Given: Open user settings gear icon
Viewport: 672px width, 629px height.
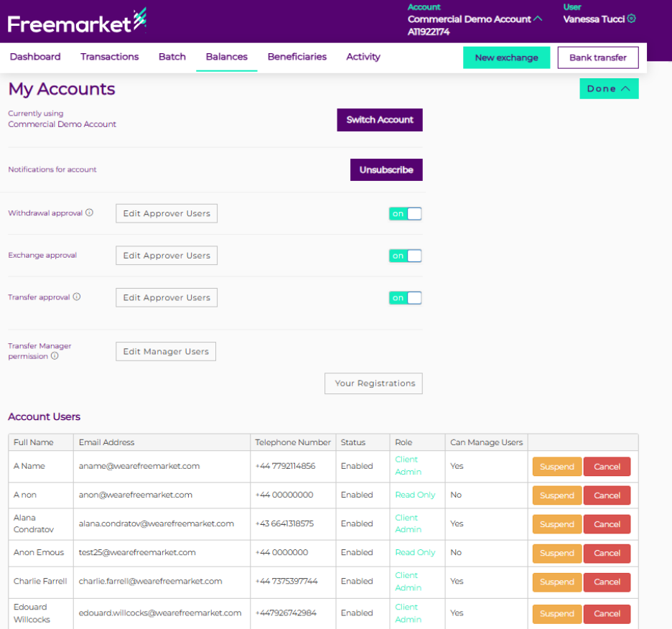Looking at the screenshot, I should [632, 19].
